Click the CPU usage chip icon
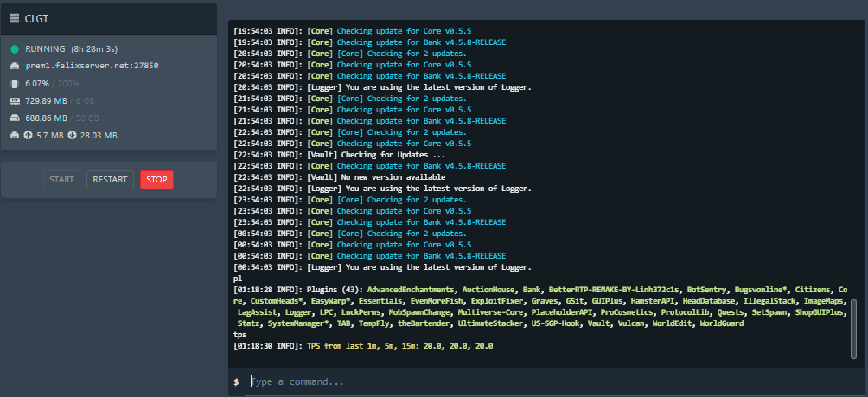The image size is (868, 397). tap(15, 84)
